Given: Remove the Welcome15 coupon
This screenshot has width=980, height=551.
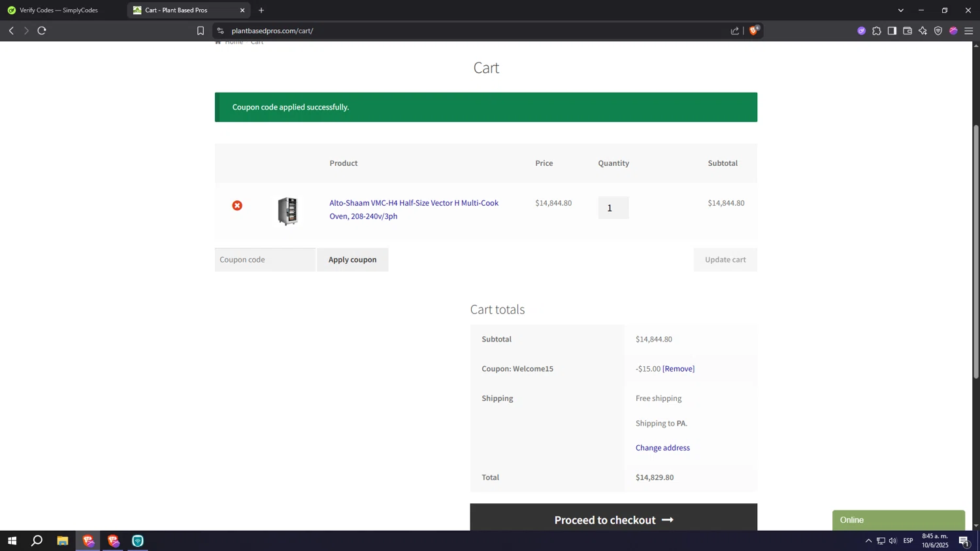Looking at the screenshot, I should (678, 369).
